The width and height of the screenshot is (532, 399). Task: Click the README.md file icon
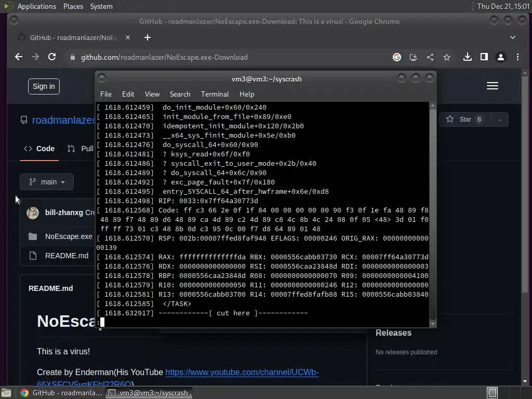(33, 256)
